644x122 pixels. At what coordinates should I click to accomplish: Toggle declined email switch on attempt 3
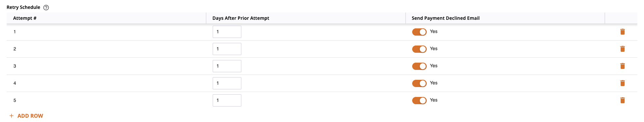419,66
